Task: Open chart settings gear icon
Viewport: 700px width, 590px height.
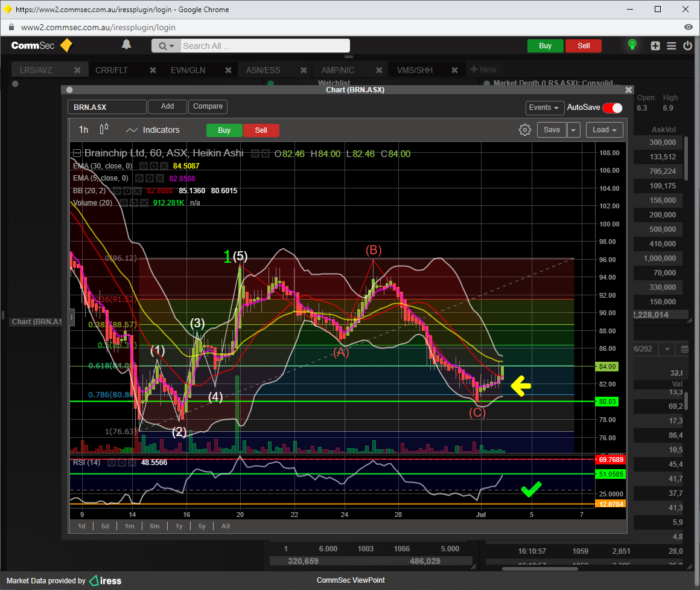Action: tap(524, 130)
